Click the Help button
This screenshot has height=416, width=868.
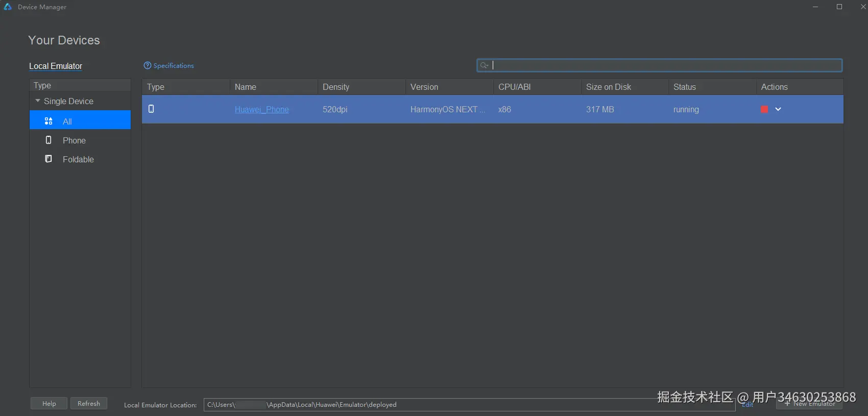tap(49, 403)
